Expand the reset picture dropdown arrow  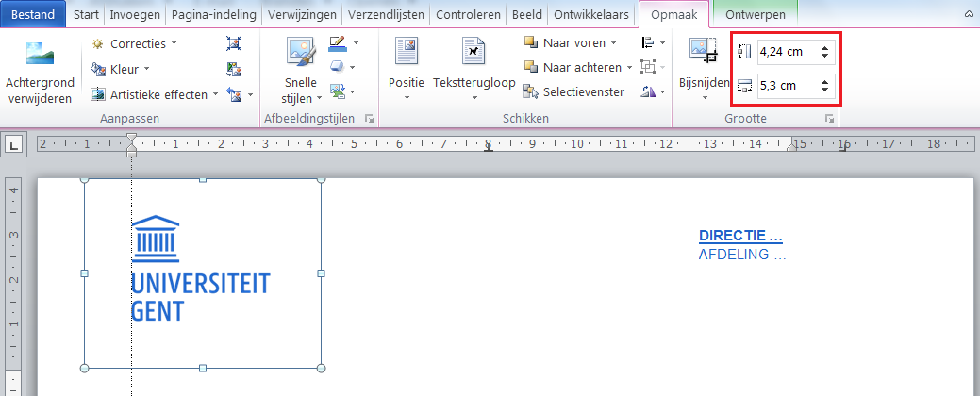tap(250, 95)
